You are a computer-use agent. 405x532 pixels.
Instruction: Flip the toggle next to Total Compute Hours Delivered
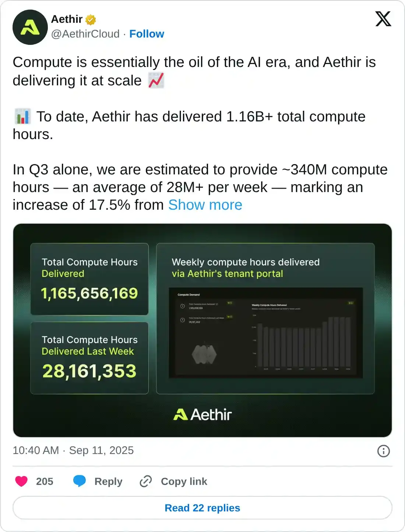(x=230, y=303)
